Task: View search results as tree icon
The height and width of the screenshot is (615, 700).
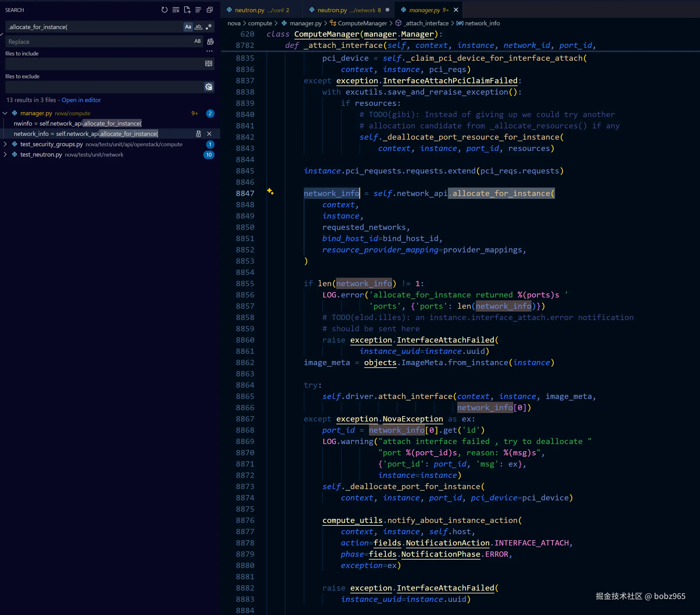Action: (x=198, y=10)
